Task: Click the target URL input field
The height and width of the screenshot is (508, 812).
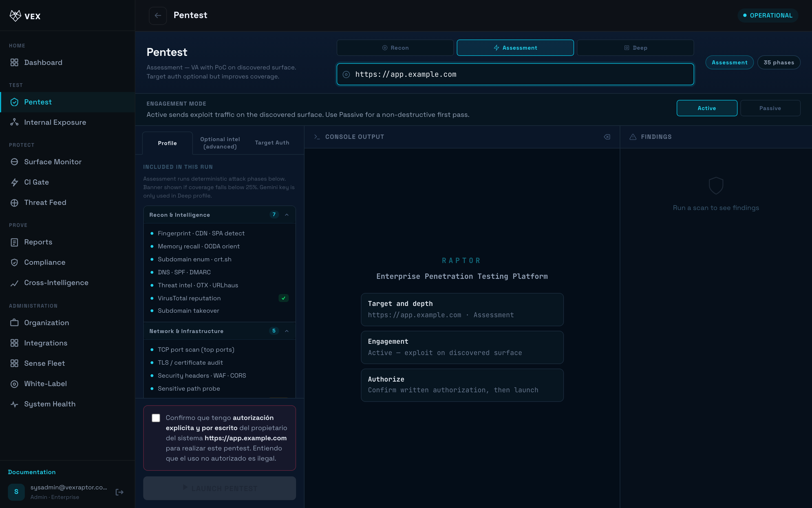Action: [515, 74]
